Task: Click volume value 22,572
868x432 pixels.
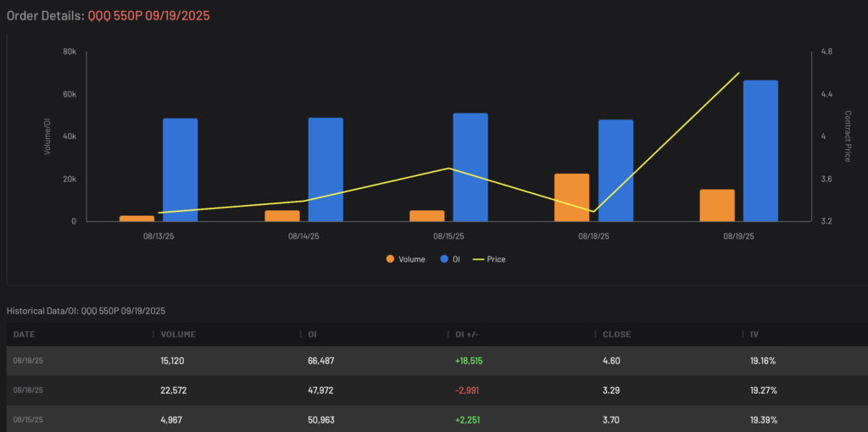Action: point(173,390)
